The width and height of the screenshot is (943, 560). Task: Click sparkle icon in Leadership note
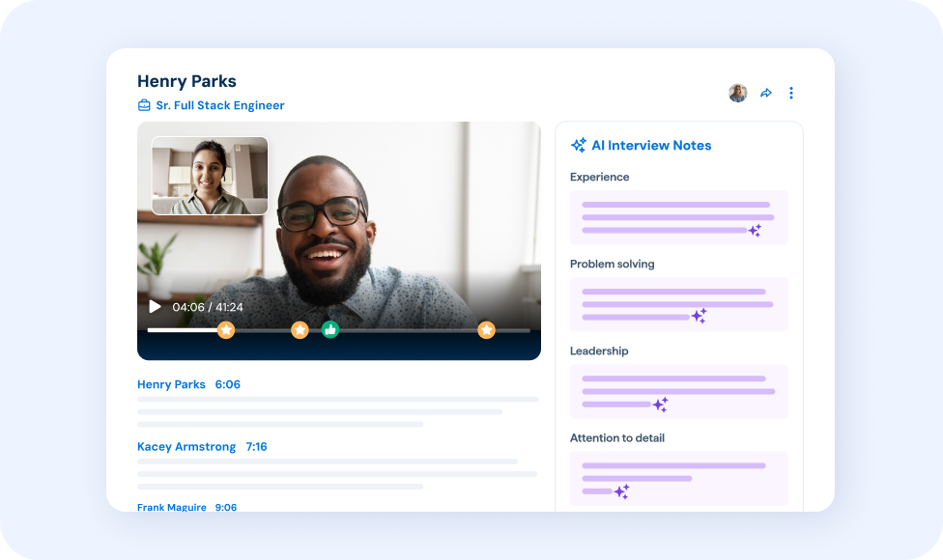[x=660, y=404]
